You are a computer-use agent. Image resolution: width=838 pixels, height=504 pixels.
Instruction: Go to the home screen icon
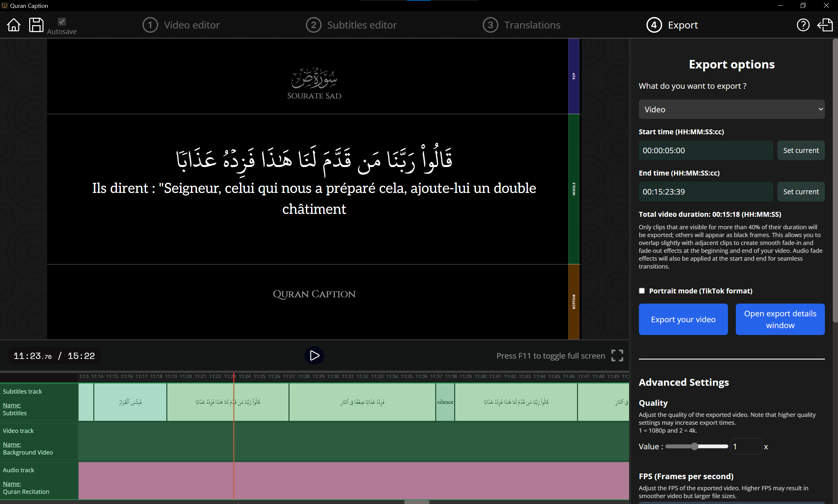(13, 25)
